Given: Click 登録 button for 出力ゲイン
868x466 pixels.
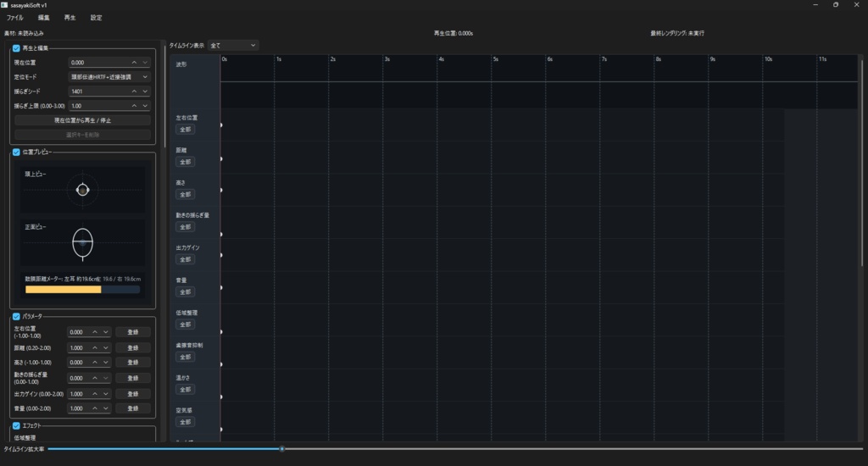Looking at the screenshot, I should pos(133,394).
